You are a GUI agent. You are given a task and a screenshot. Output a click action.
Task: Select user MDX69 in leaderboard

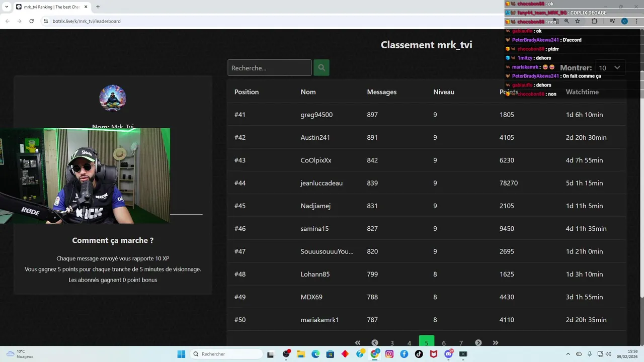coord(311,297)
